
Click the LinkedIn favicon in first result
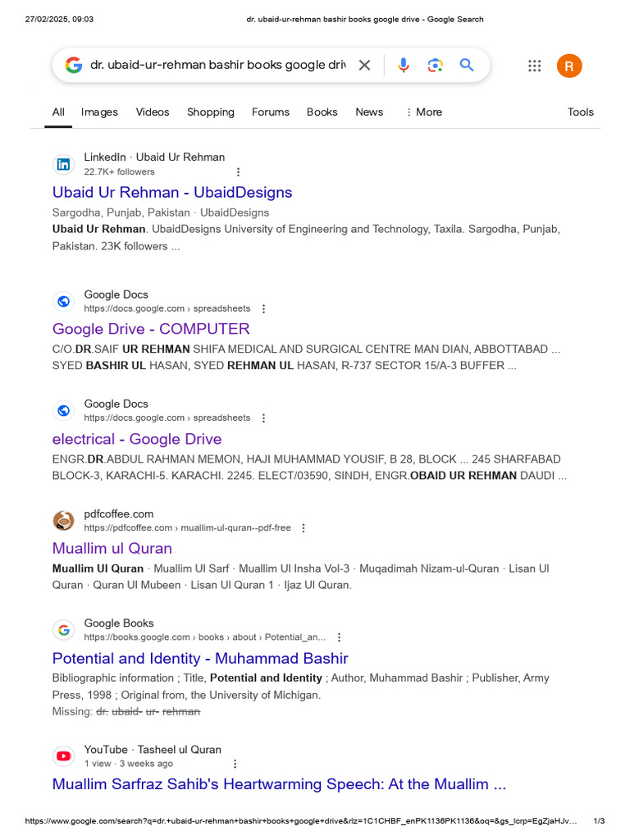click(x=64, y=164)
